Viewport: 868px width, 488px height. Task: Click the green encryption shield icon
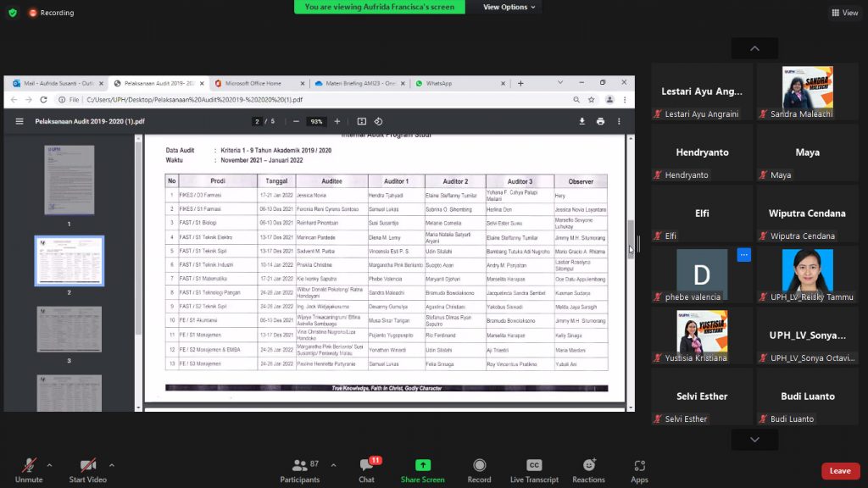(13, 13)
